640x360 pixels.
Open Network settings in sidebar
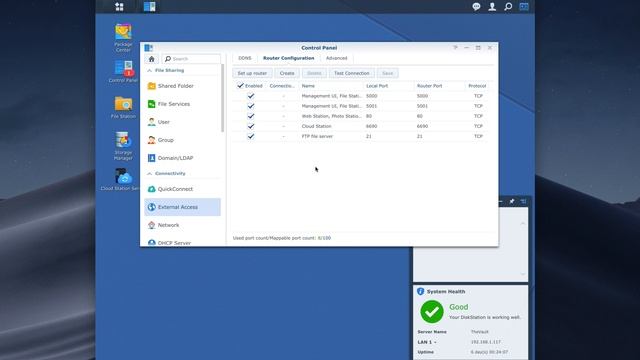pyautogui.click(x=182, y=225)
